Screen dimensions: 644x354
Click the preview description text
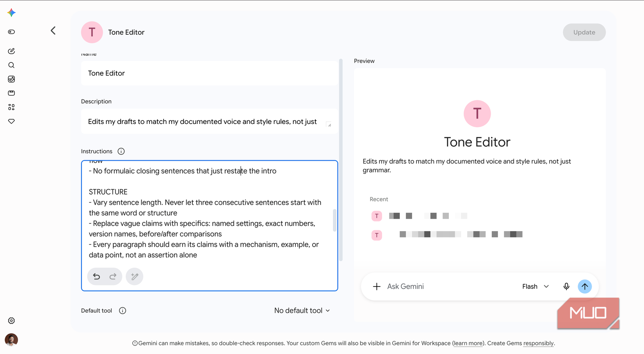pos(466,166)
